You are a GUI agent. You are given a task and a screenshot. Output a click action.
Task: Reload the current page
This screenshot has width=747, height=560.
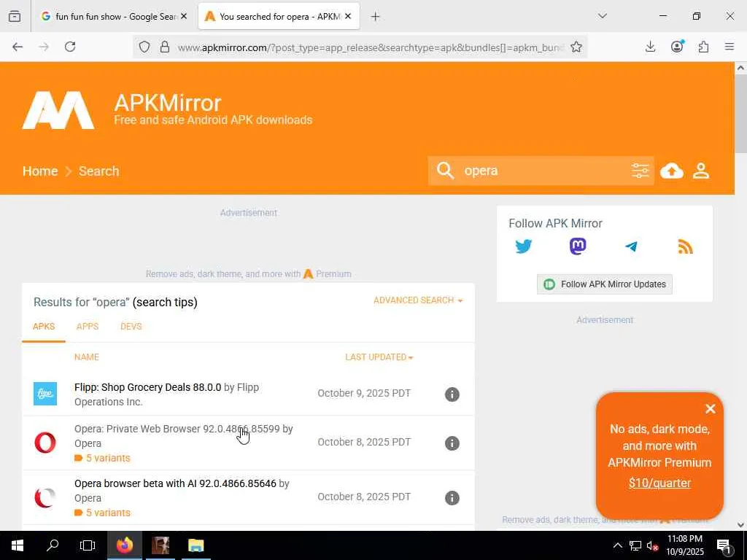(70, 47)
